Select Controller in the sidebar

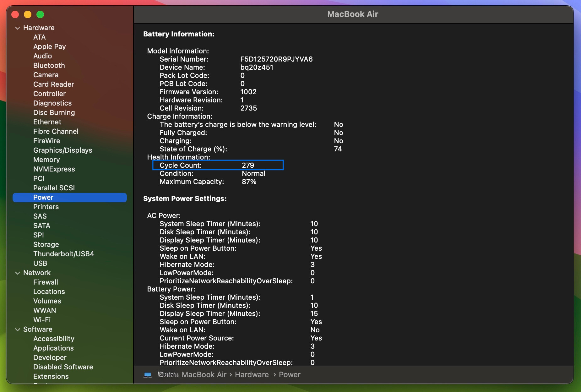tap(50, 94)
